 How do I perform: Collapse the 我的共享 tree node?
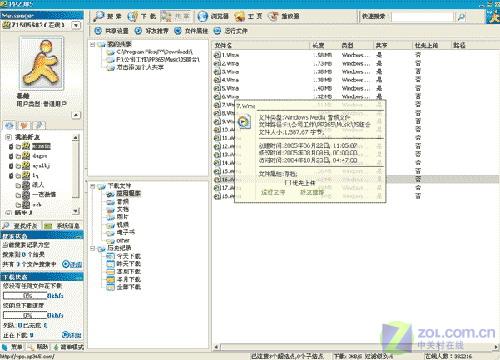(93, 44)
